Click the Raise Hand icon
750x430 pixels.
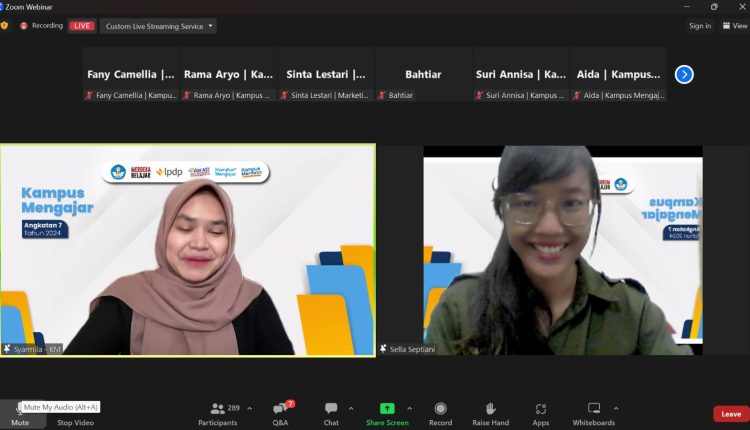[491, 408]
